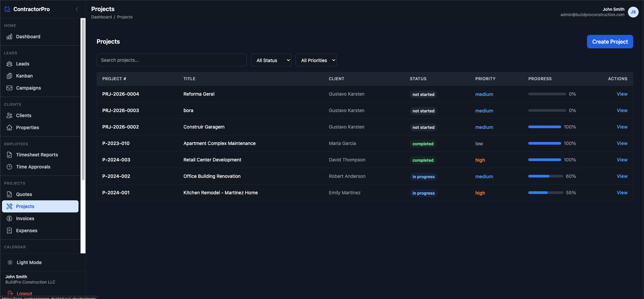644x299 pixels.
Task: Click the PRIORITY column header
Action: 485,79
